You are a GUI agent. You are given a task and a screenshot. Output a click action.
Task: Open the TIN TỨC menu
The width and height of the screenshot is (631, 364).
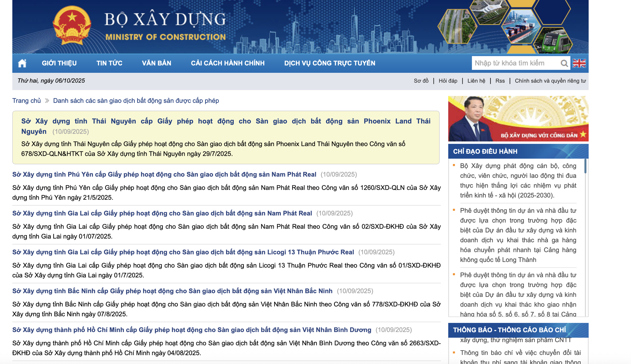(109, 63)
